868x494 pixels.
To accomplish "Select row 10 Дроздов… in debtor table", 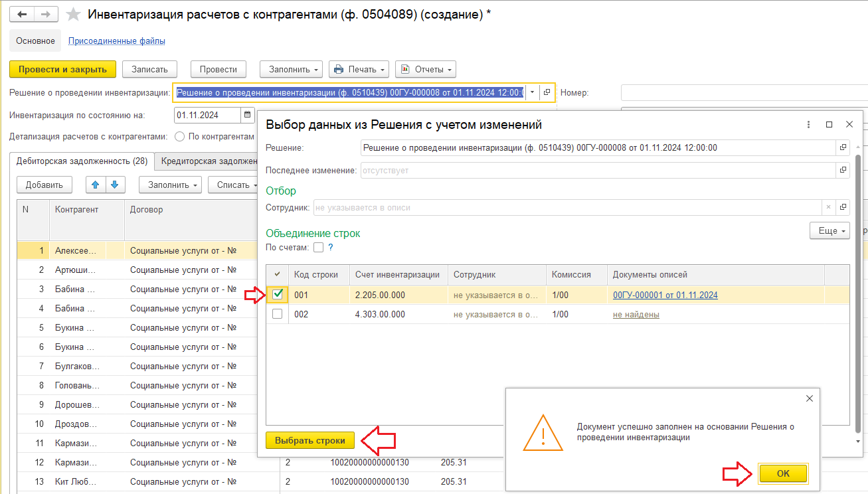I will [x=137, y=424].
